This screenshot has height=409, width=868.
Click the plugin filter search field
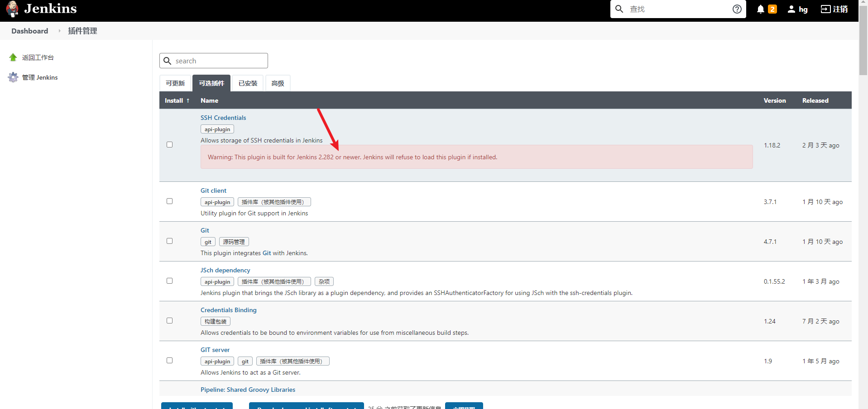tap(214, 61)
